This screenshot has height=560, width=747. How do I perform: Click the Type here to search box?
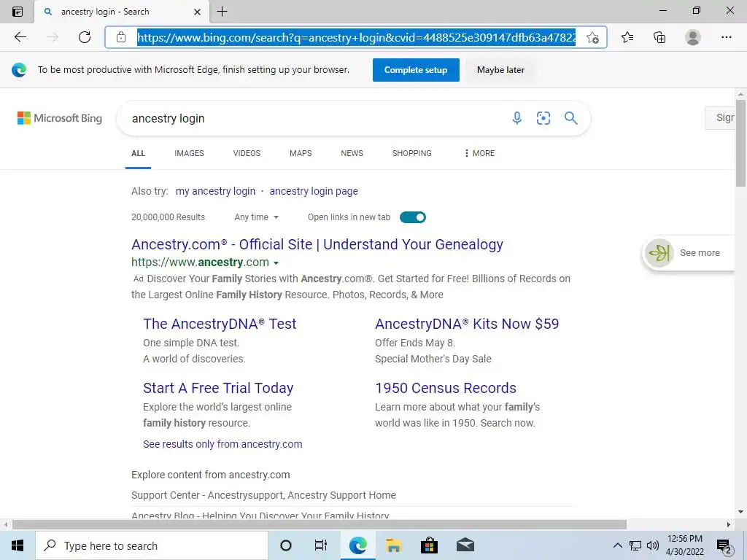152,545
